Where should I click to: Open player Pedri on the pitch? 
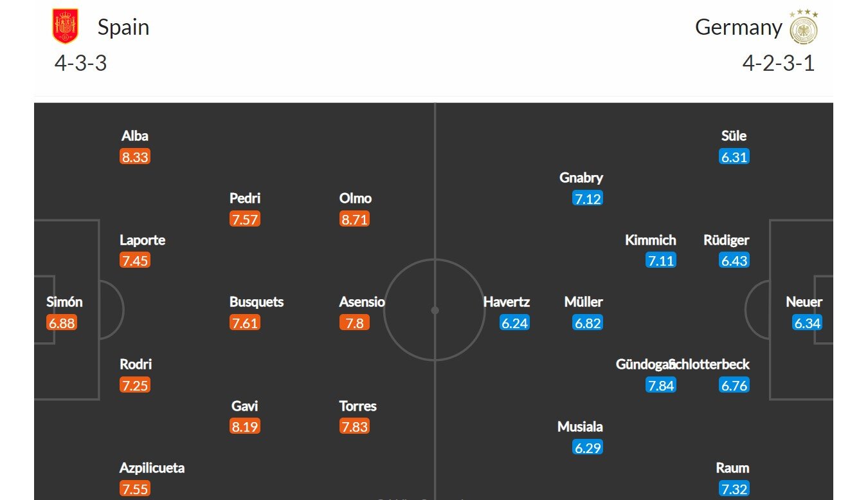pyautogui.click(x=245, y=198)
